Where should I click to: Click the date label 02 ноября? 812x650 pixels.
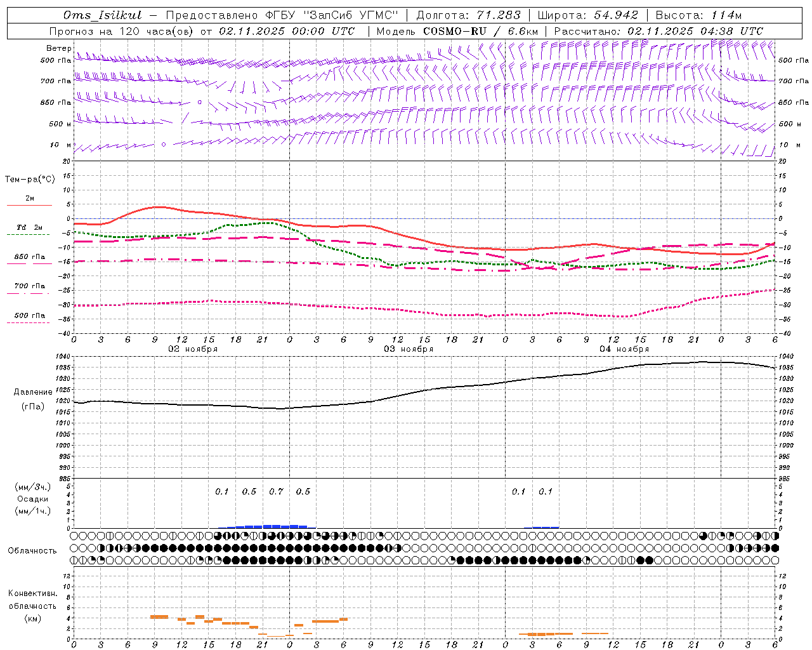[192, 349]
